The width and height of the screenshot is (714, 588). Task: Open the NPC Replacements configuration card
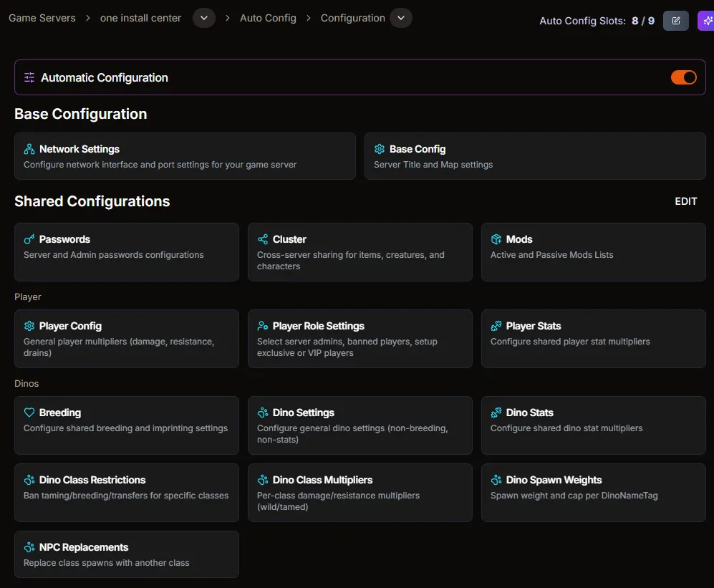(127, 554)
